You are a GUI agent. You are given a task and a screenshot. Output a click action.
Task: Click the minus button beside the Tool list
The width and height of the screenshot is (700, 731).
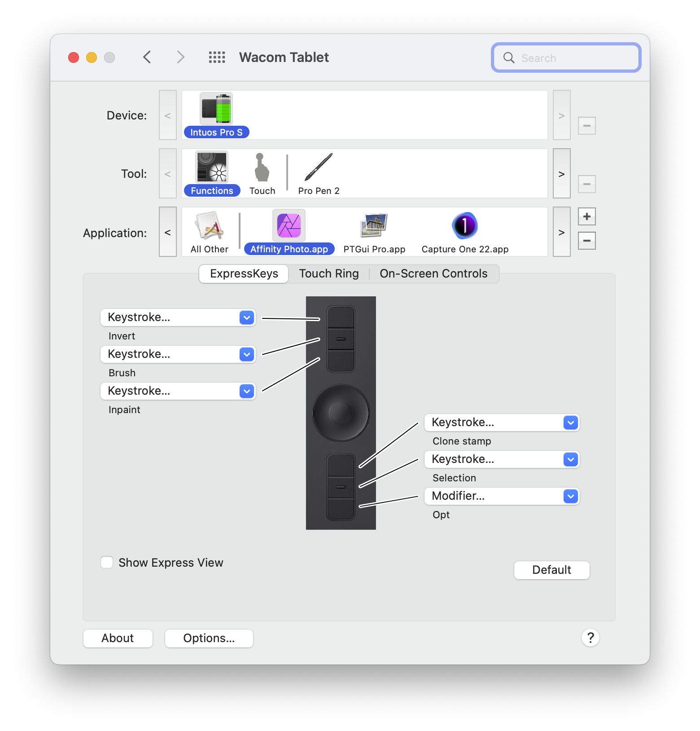587,184
